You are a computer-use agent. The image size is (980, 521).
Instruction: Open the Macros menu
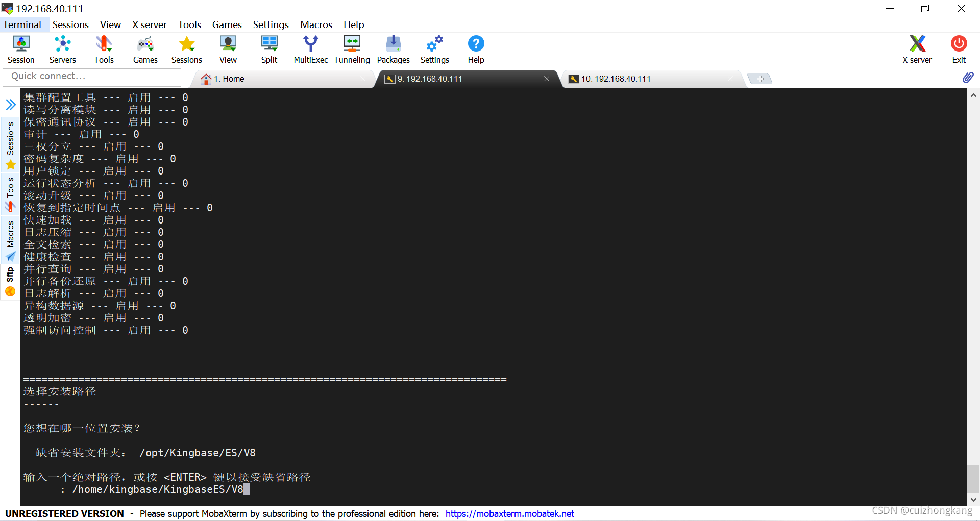pyautogui.click(x=316, y=24)
